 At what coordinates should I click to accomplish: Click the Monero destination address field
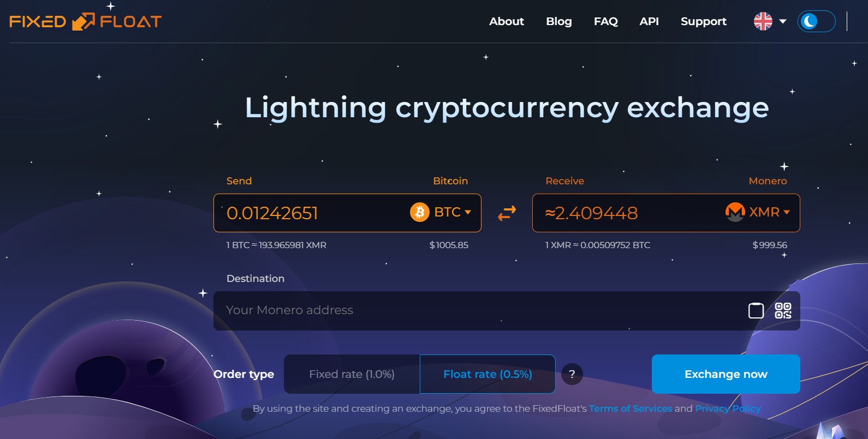click(x=479, y=310)
